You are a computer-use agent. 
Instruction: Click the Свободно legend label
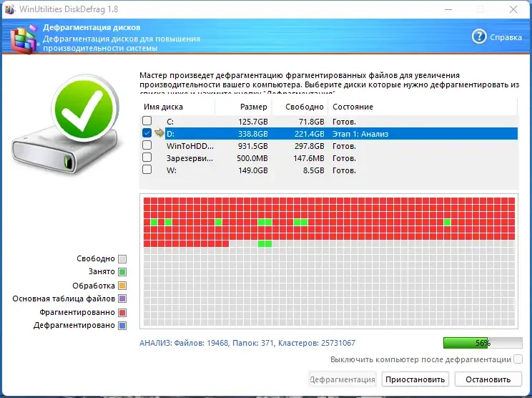(96, 258)
